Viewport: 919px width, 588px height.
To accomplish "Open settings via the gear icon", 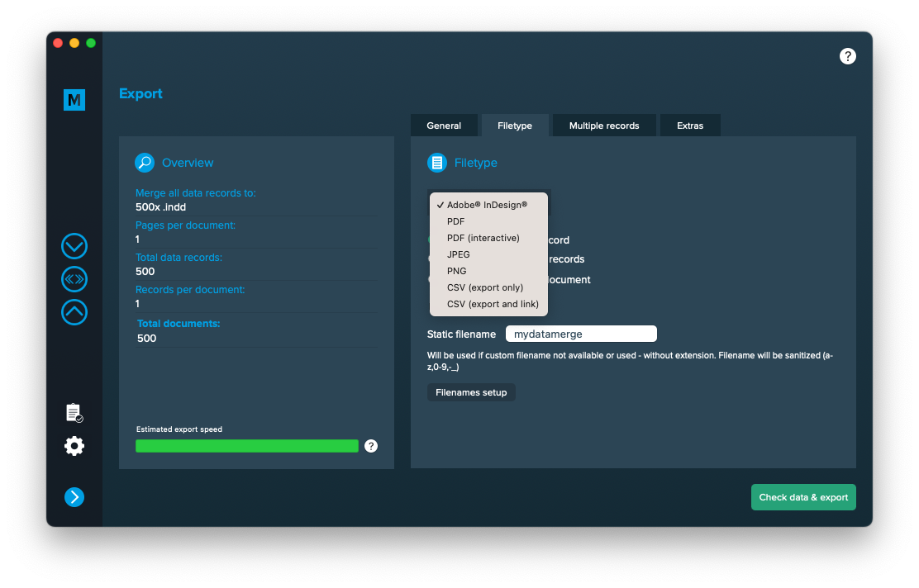I will pyautogui.click(x=74, y=447).
